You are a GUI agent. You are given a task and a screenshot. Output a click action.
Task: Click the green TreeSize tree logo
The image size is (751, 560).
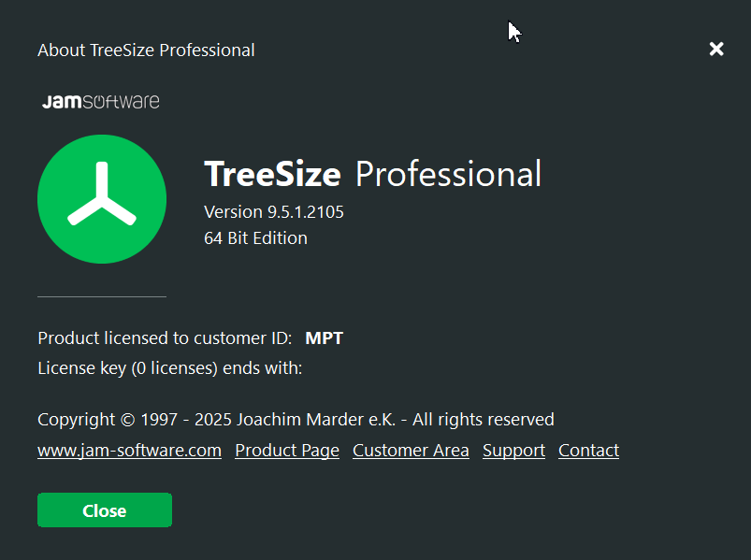102,199
